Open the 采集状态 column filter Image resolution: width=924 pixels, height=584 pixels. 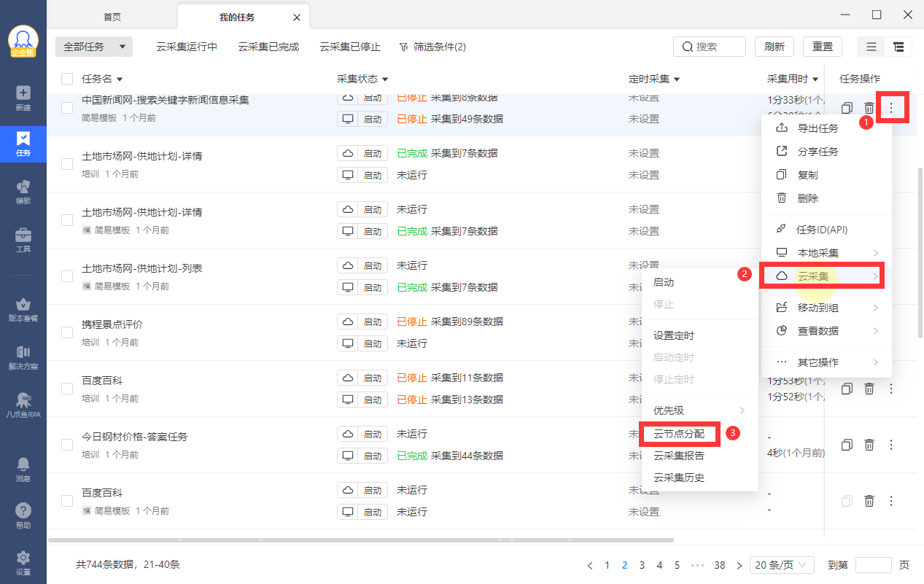point(385,79)
